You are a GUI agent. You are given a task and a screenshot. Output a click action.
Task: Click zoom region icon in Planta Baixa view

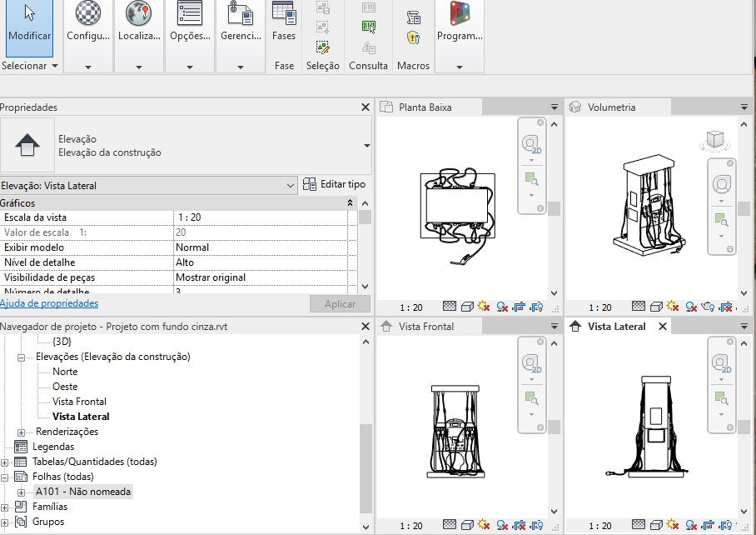(x=531, y=179)
